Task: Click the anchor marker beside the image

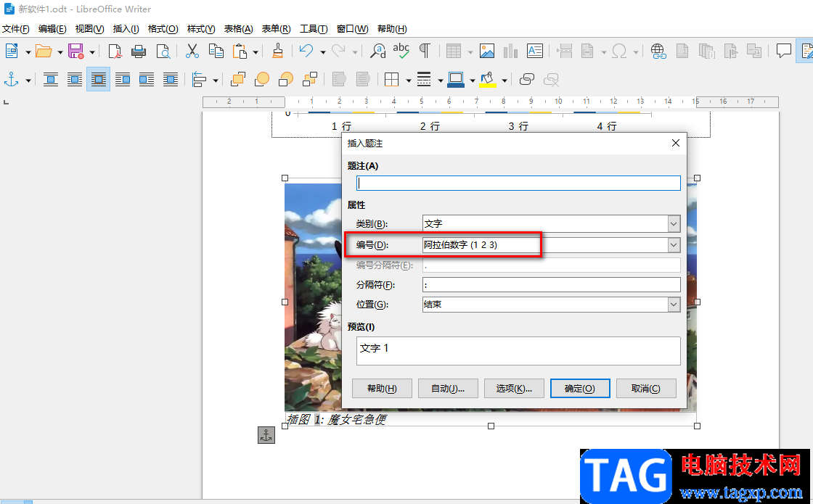Action: [266, 436]
